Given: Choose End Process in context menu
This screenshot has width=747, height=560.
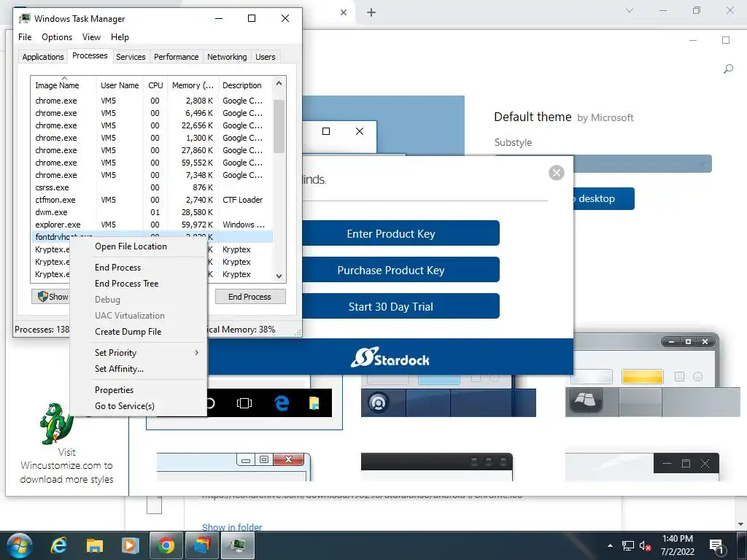Looking at the screenshot, I should pyautogui.click(x=138, y=268).
